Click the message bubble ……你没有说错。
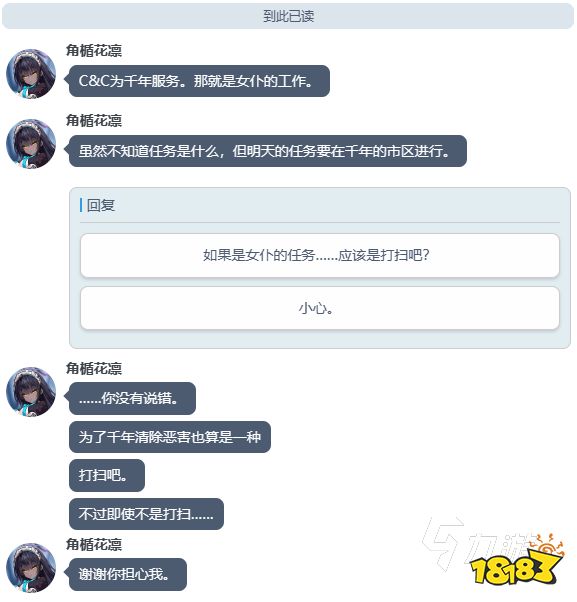Image resolution: width=577 pixels, height=602 pixels. click(132, 399)
